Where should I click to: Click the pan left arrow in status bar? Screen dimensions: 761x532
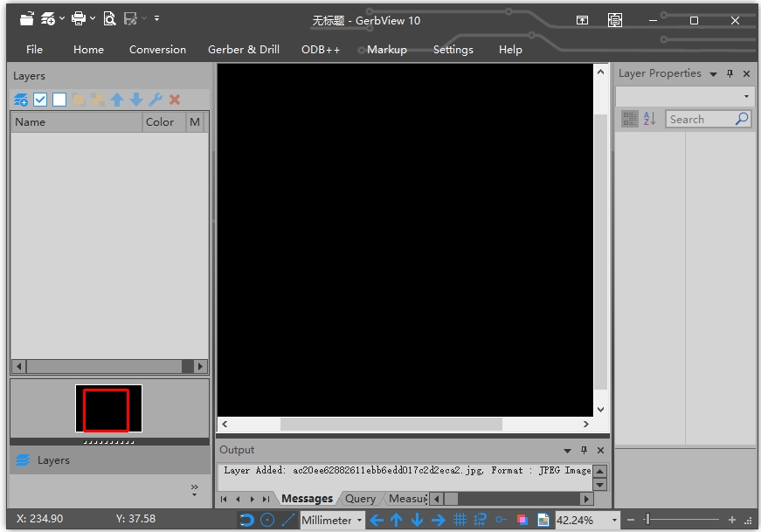pos(377,520)
